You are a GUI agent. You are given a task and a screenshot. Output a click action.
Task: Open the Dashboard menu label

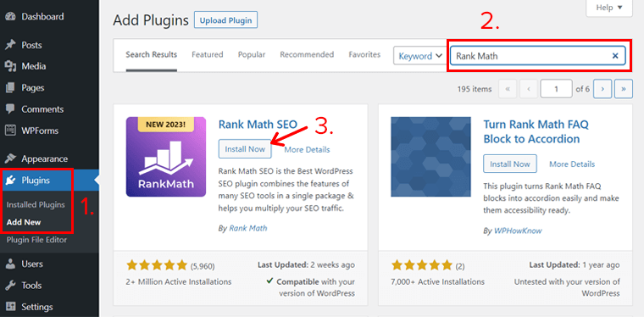pyautogui.click(x=42, y=17)
